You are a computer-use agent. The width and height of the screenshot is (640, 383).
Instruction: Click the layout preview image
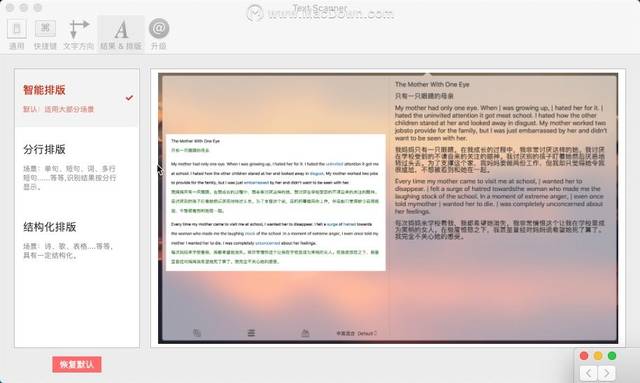pyautogui.click(x=388, y=208)
